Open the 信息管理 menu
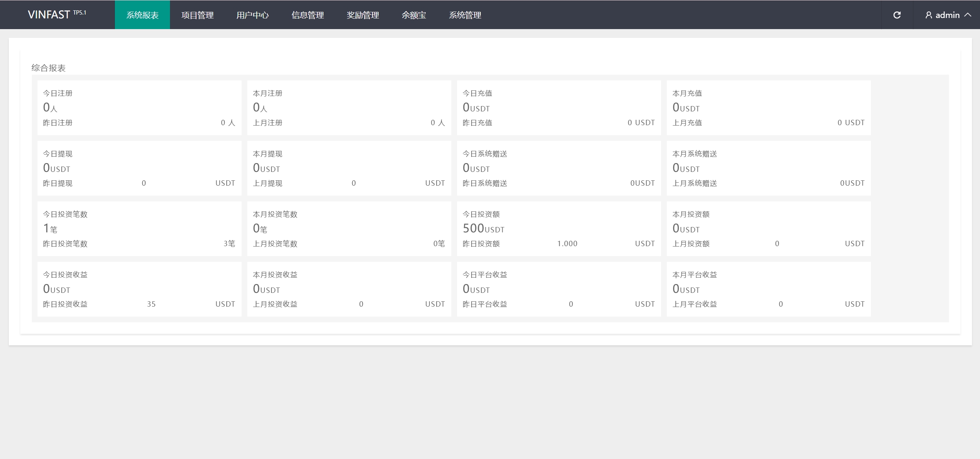 (x=308, y=15)
